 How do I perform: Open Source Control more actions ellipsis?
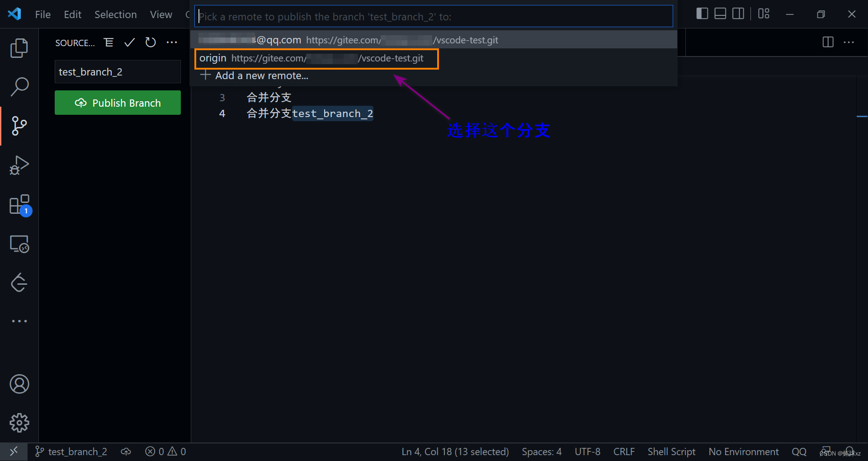pos(172,42)
